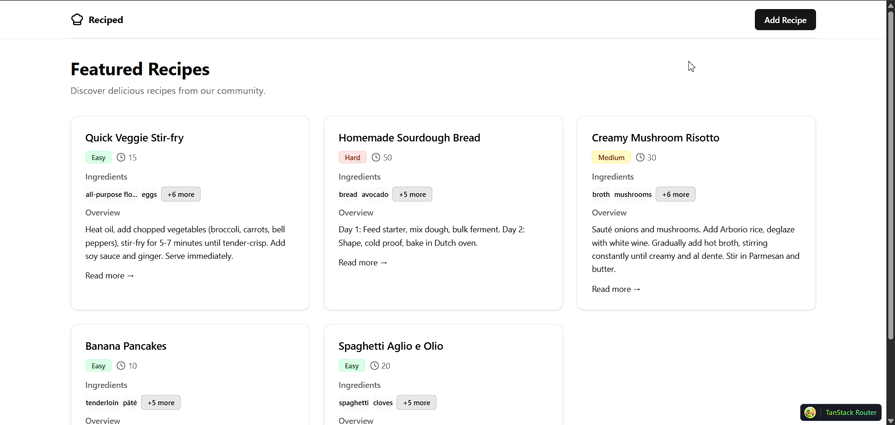The width and height of the screenshot is (895, 425).
Task: Click the clock icon on Spaghetti Aglio e Olio
Action: click(x=374, y=366)
